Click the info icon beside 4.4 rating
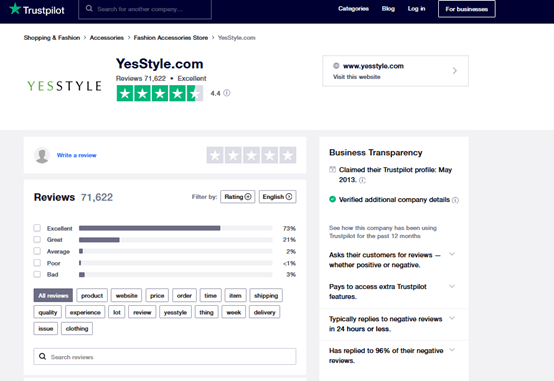 tap(227, 93)
